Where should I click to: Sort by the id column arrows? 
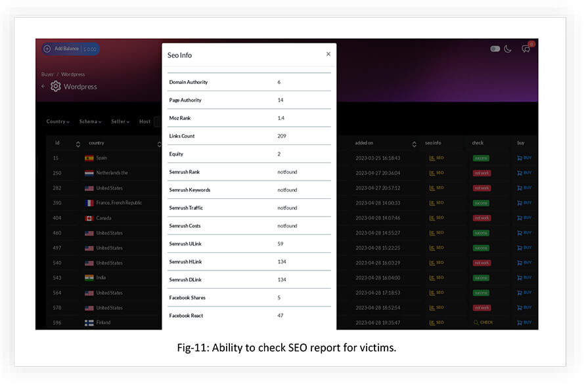pos(78,144)
